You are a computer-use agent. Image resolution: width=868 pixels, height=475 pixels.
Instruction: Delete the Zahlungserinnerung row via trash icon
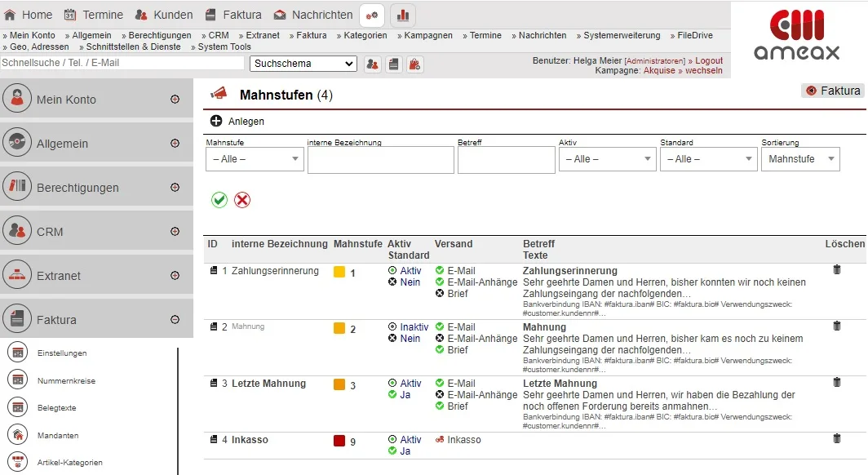pos(836,270)
